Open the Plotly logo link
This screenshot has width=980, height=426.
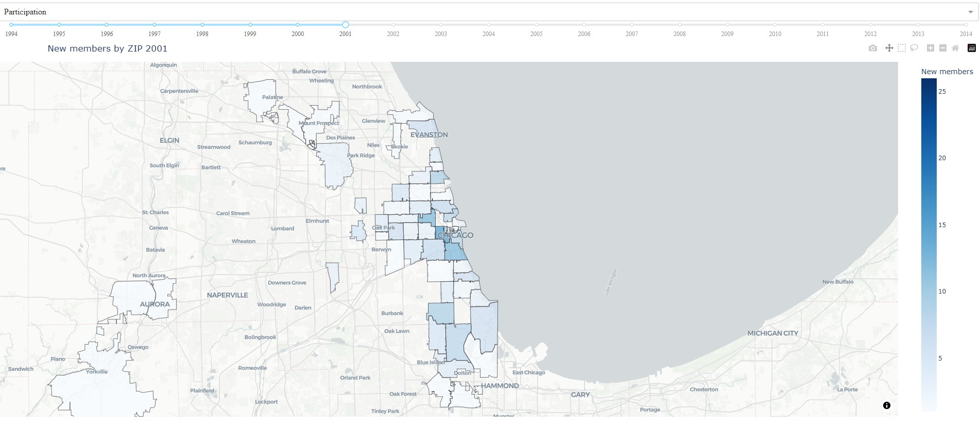[971, 48]
